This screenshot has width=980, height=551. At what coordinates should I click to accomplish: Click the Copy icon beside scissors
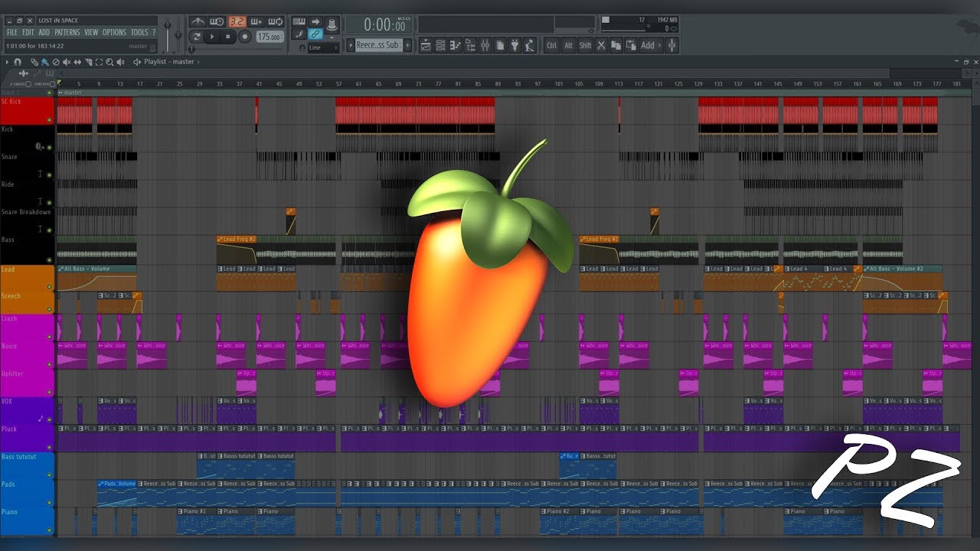[x=617, y=45]
